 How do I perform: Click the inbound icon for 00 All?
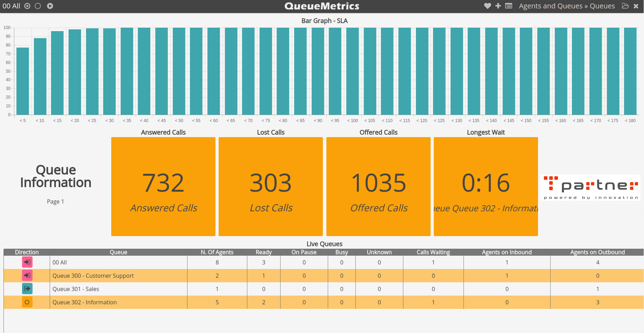pyautogui.click(x=27, y=262)
